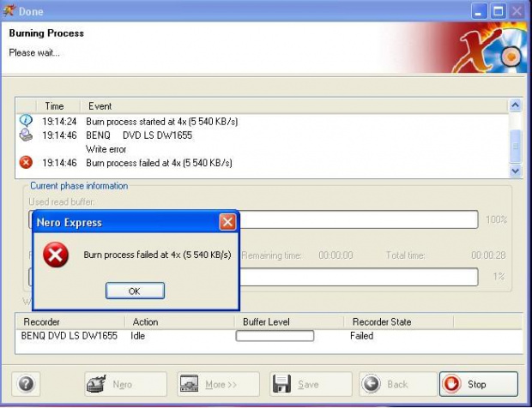
Task: Go Back to the previous step
Action: pos(389,384)
